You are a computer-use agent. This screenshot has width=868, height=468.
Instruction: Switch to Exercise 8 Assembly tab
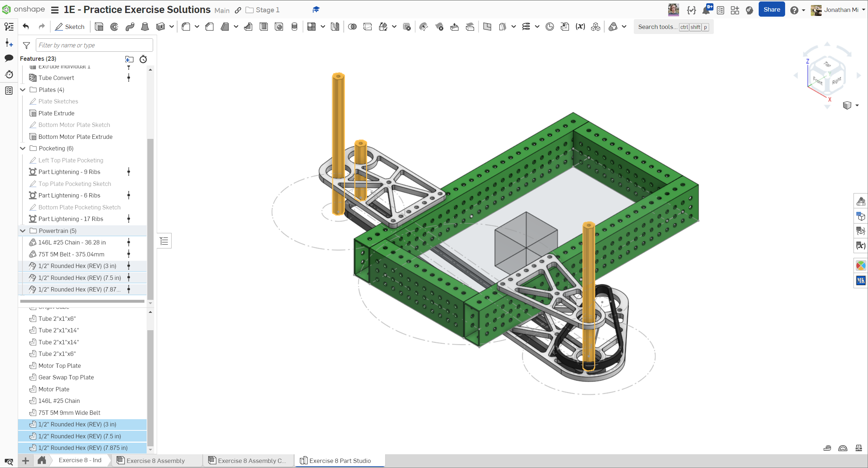click(155, 460)
